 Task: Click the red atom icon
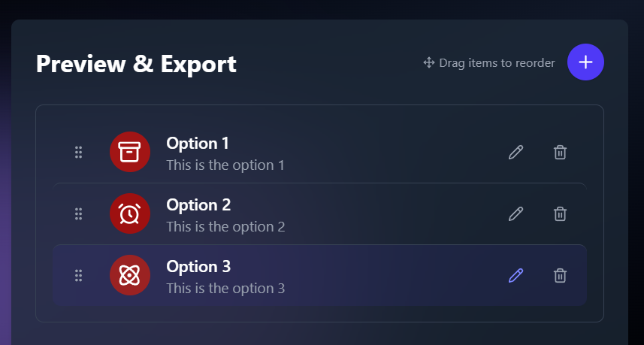tap(130, 275)
